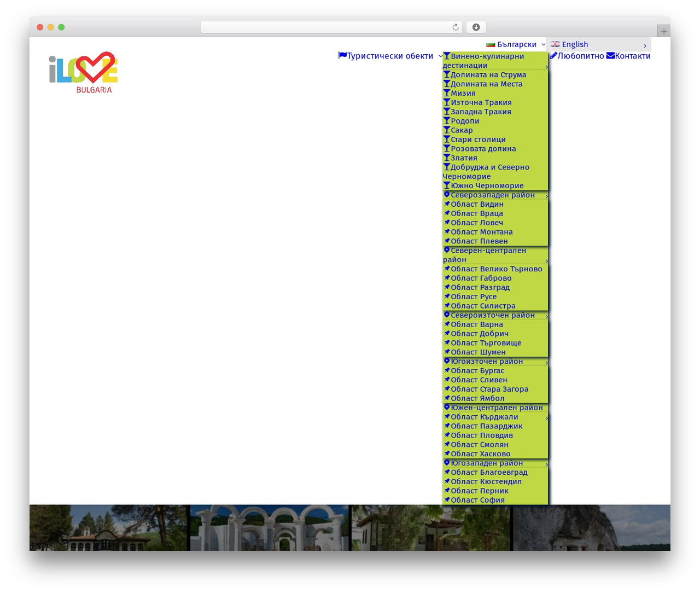
Task: Expand the Североизточен район submenu arrow
Action: (546, 316)
